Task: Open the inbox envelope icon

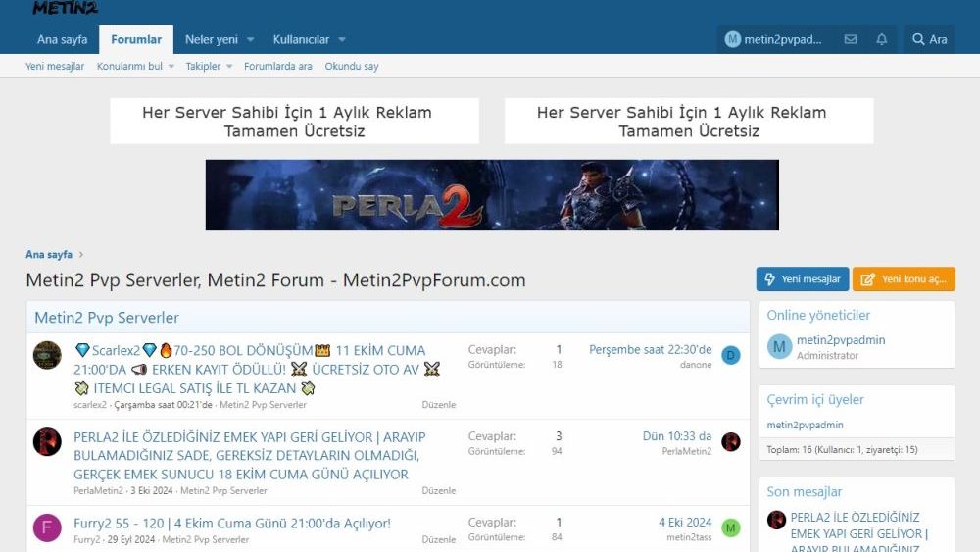Action: pos(850,39)
